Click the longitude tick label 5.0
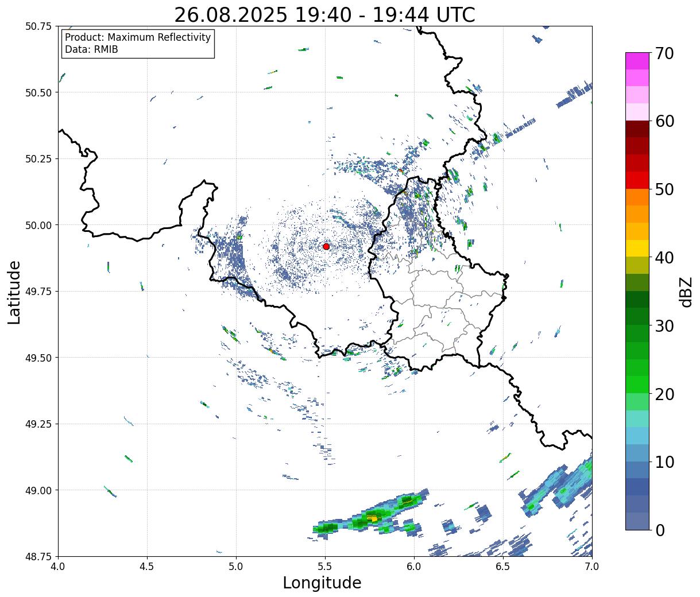700x597 pixels. pyautogui.click(x=236, y=566)
